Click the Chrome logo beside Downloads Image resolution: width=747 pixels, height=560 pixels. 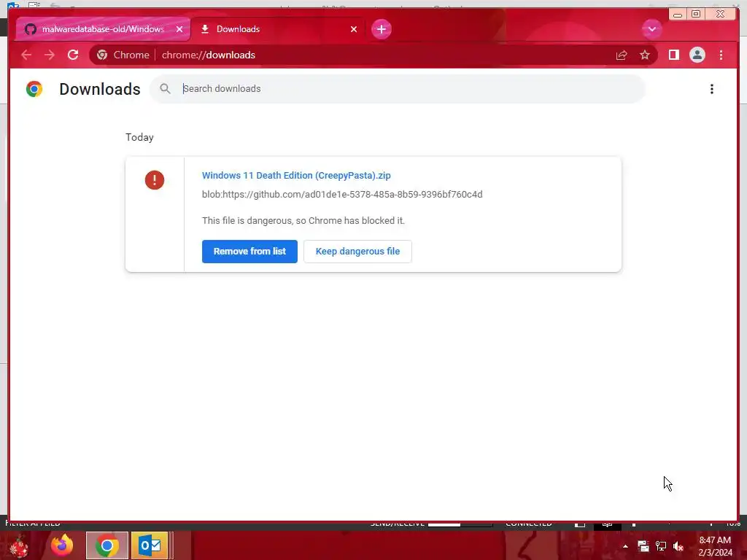[x=34, y=89]
